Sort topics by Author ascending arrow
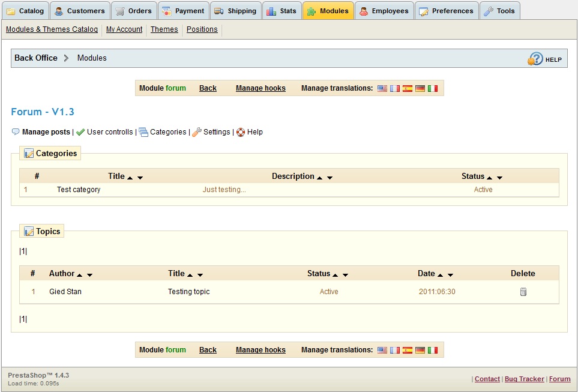Viewport: 578px width, 392px height. [79, 275]
